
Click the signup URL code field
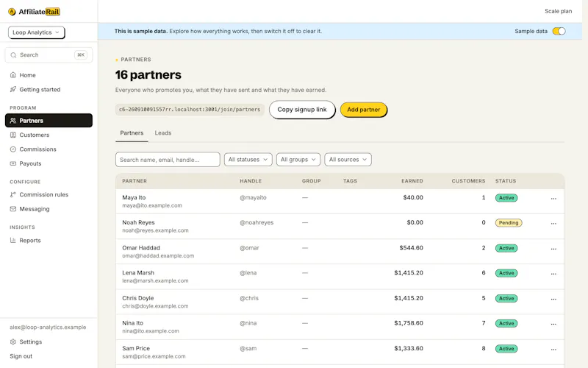click(x=190, y=110)
